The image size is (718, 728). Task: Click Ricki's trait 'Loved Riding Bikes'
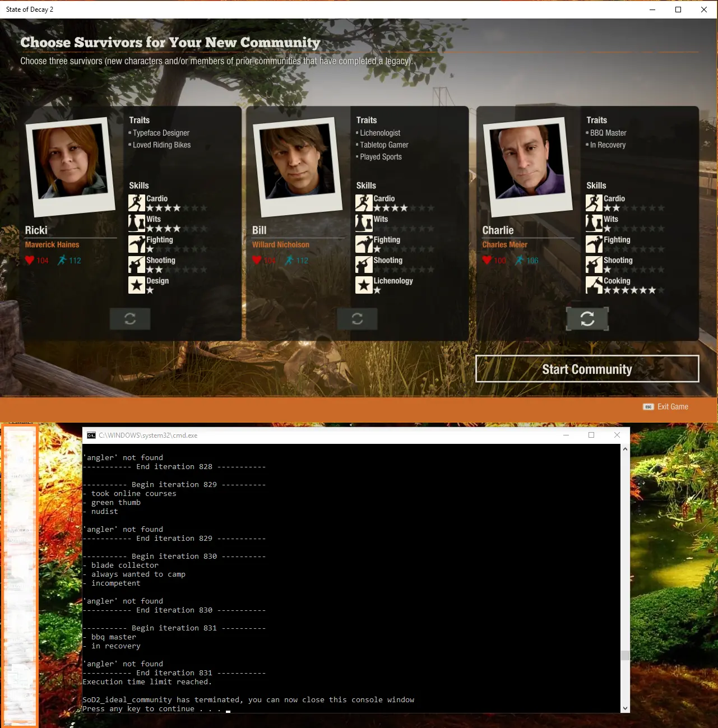161,145
